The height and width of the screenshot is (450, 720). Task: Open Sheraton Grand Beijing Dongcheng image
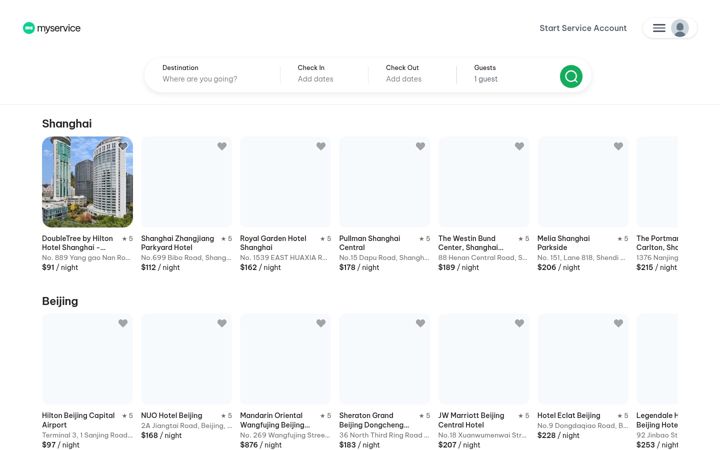(384, 359)
